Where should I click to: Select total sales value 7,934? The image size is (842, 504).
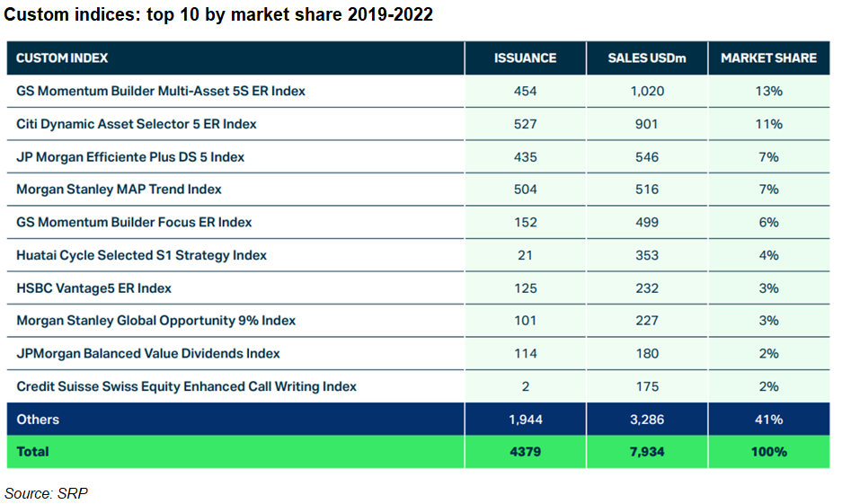647,452
